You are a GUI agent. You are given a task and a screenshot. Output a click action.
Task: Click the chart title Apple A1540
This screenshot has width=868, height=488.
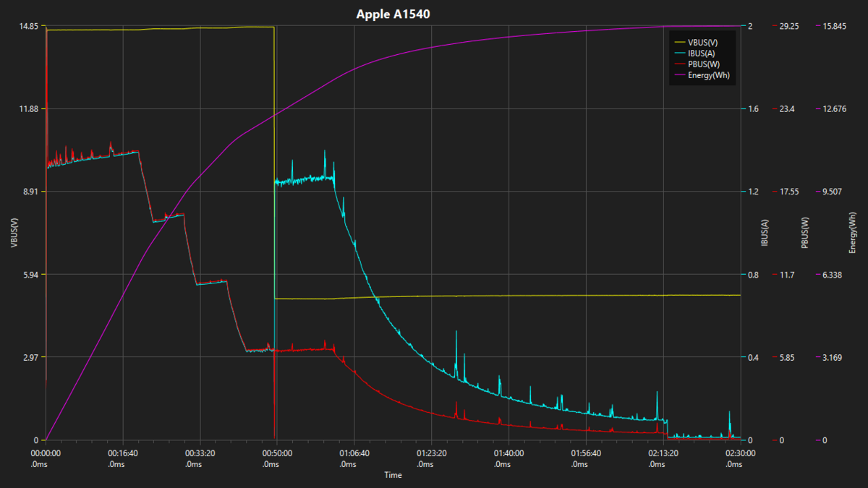point(394,14)
